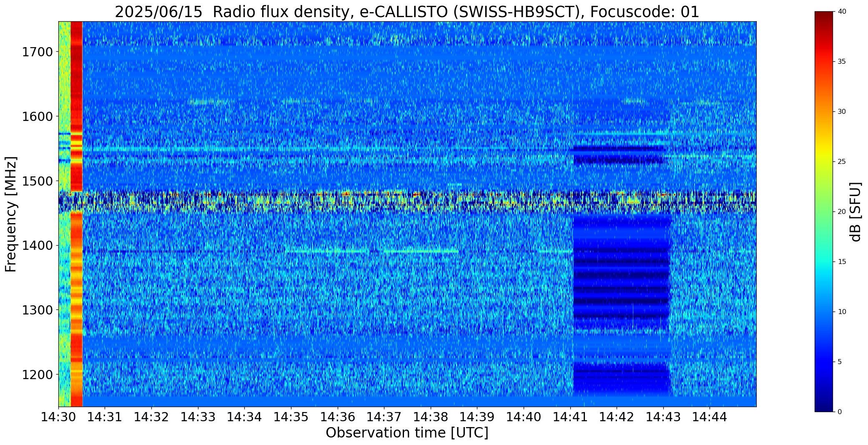The width and height of the screenshot is (868, 445).
Task: Click the 14:34 time tick label
Action: 245,417
